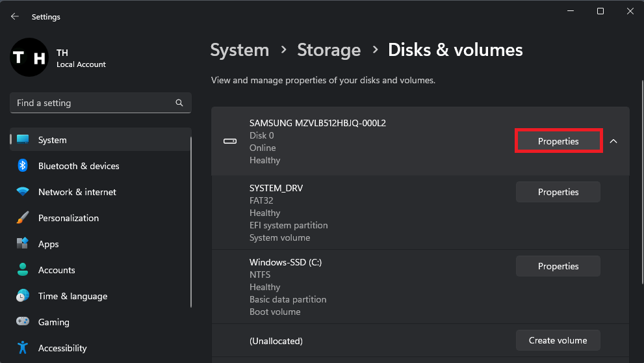Create volume on Unallocated space
Screen dimensions: 644x363
point(558,340)
